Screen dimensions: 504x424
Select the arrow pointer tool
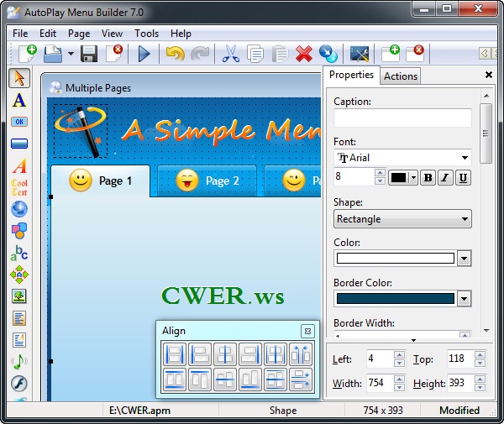coord(19,78)
